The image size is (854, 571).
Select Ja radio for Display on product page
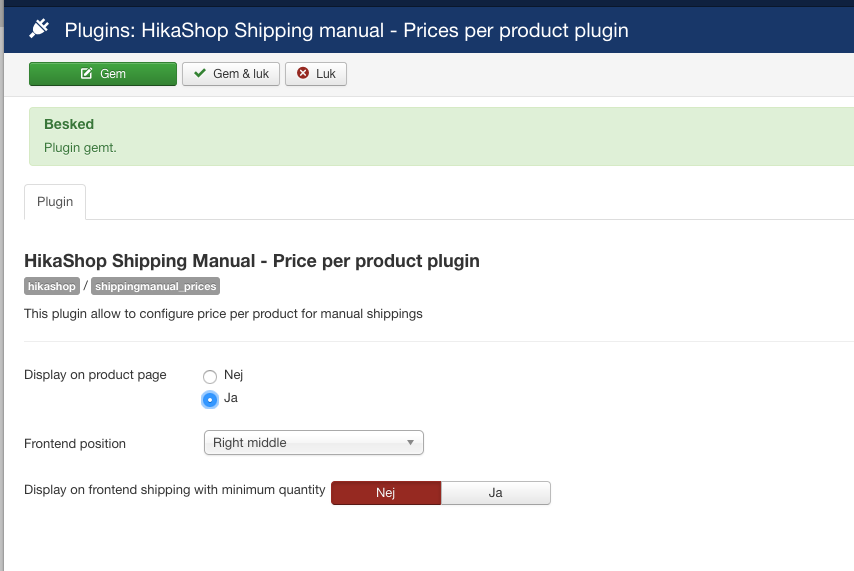(210, 399)
